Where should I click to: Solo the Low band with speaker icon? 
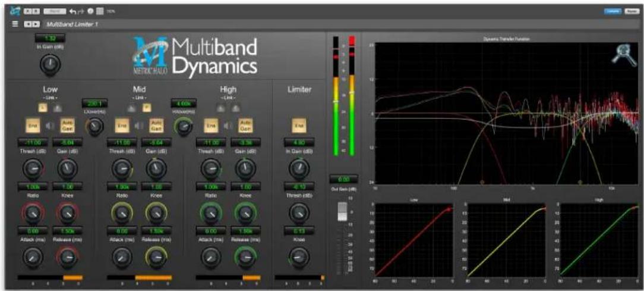tap(50, 125)
